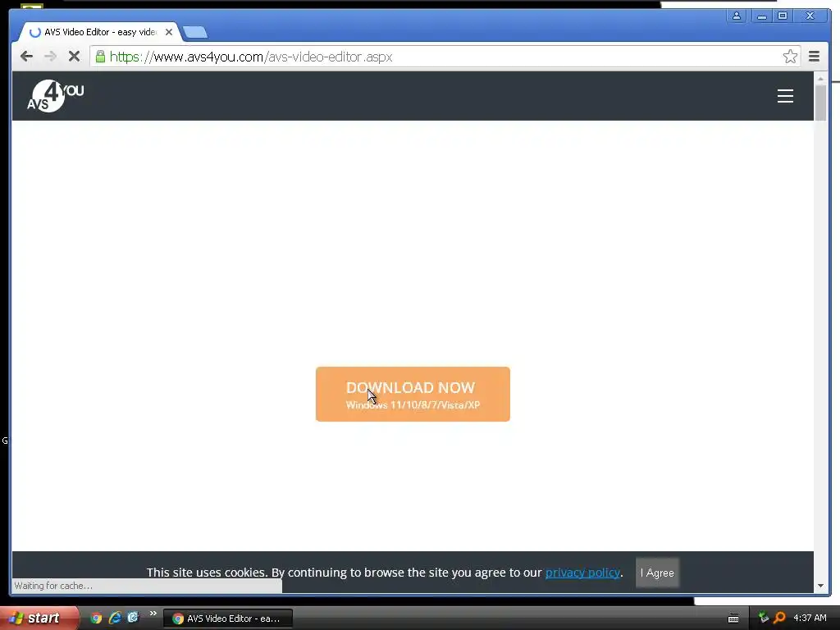Click the magnifier tray icon
This screenshot has width=840, height=630.
pyautogui.click(x=779, y=619)
